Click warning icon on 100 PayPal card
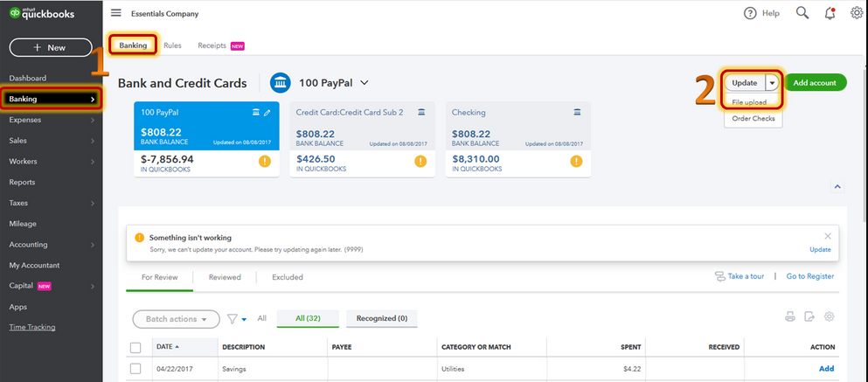The height and width of the screenshot is (382, 868). pyautogui.click(x=265, y=162)
